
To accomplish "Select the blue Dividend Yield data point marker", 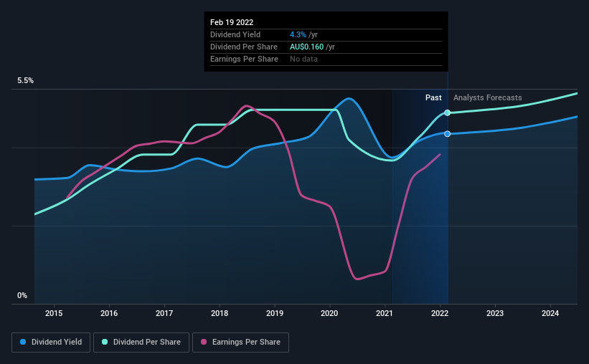I will [448, 133].
